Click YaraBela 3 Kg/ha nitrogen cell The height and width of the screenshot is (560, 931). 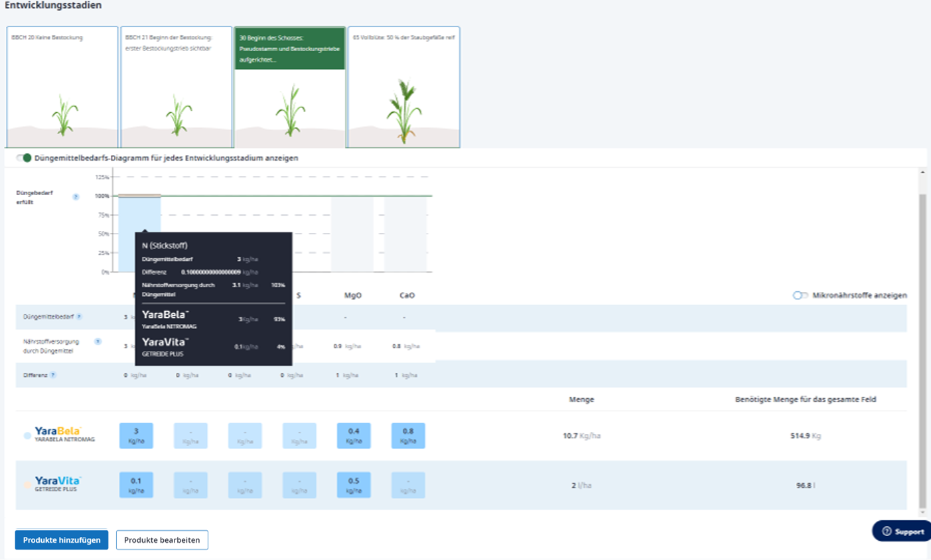coord(136,435)
